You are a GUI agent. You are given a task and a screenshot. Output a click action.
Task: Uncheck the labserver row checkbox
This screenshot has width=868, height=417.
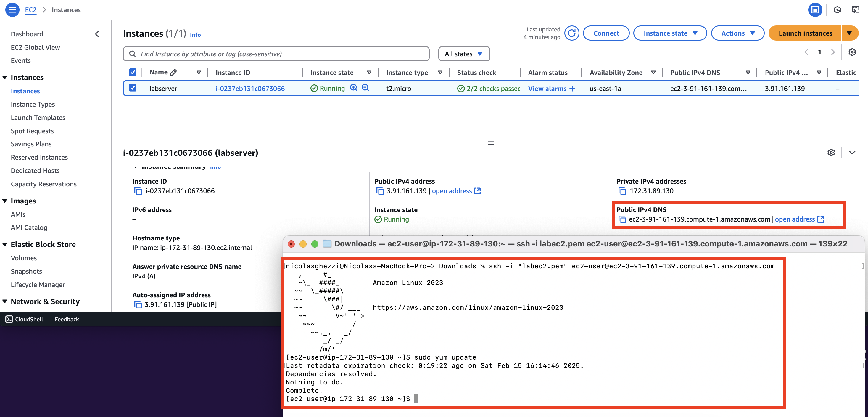pos(133,88)
